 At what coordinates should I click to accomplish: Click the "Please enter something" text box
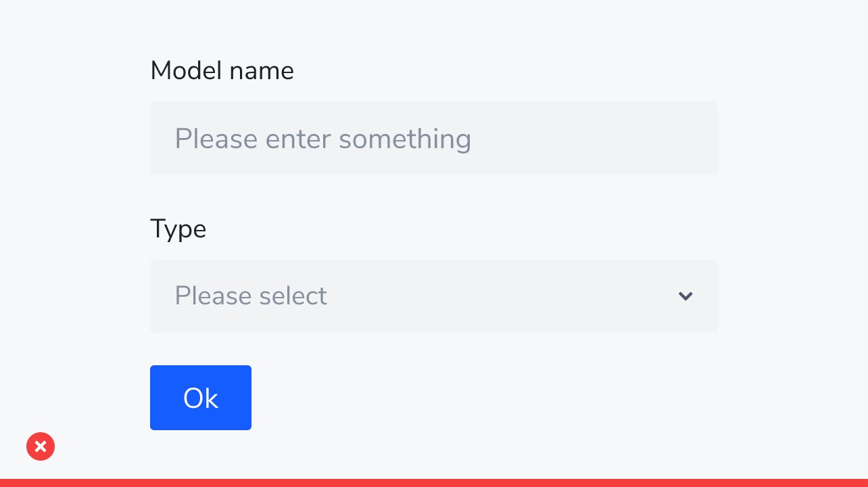pos(433,138)
